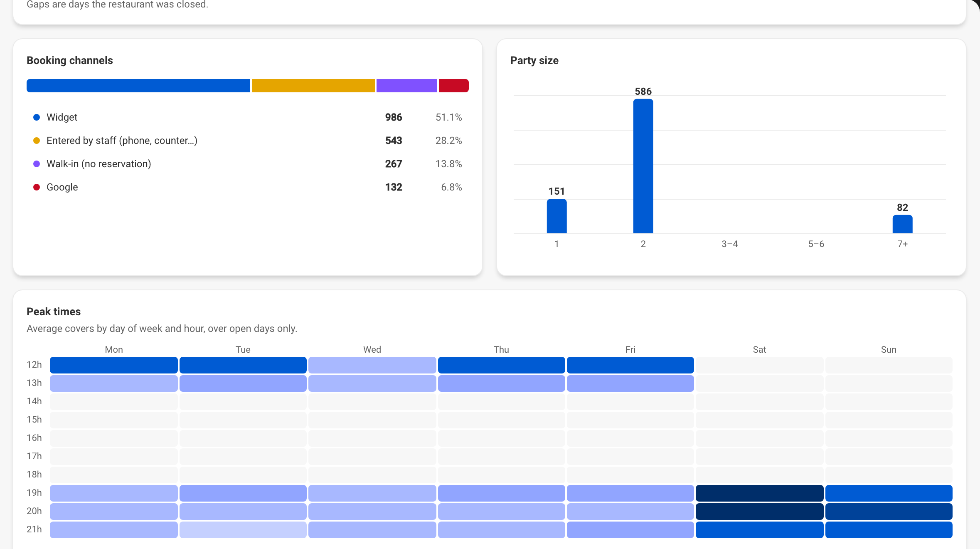Click Thursday 13h heatmap cell
The image size is (980, 549).
pos(501,383)
